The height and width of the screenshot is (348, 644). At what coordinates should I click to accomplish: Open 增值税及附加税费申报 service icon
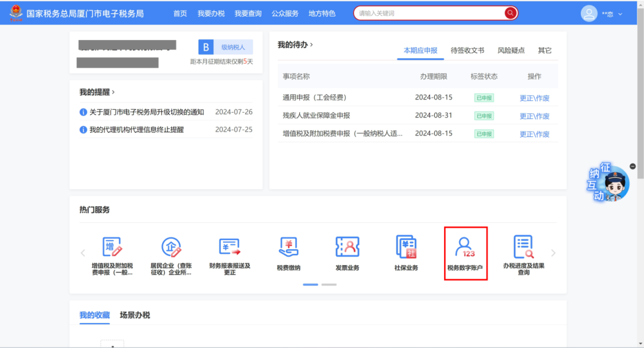(x=112, y=247)
